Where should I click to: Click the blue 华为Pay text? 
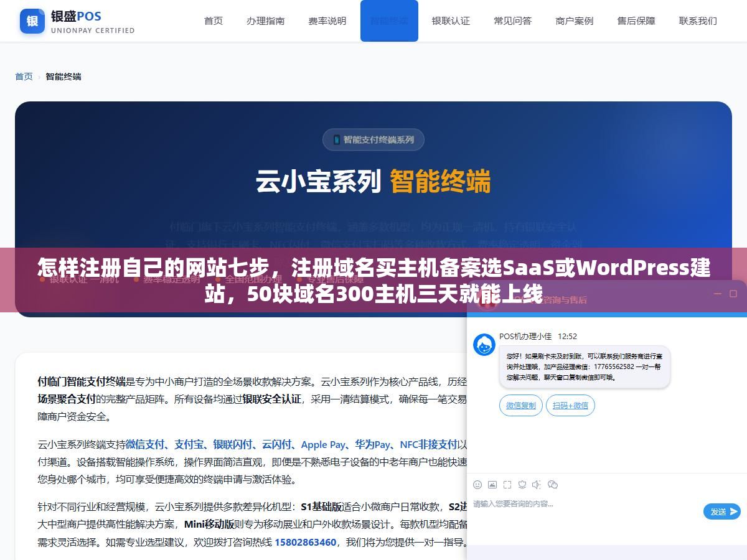point(373,444)
